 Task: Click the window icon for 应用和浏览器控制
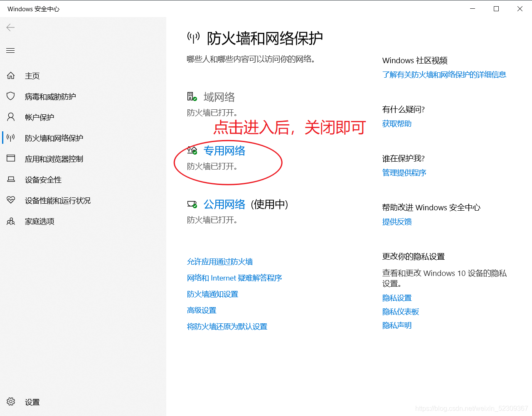pyautogui.click(x=11, y=158)
